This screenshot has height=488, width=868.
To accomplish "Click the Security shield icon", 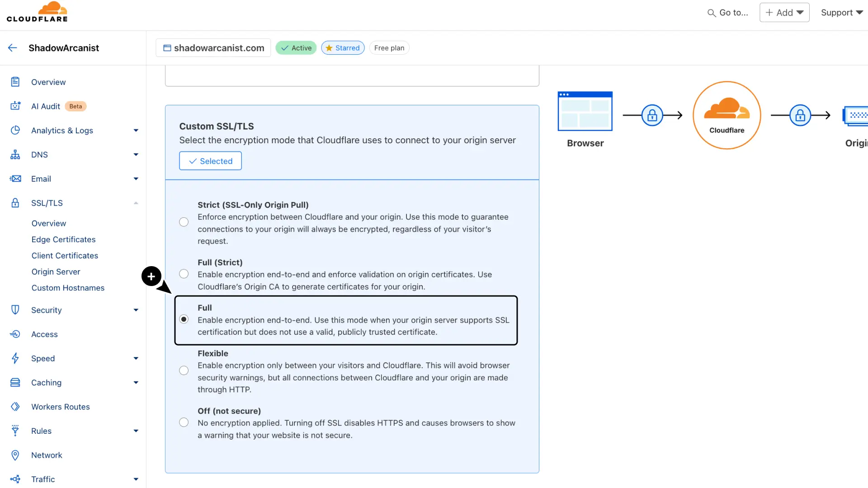I will [15, 310].
